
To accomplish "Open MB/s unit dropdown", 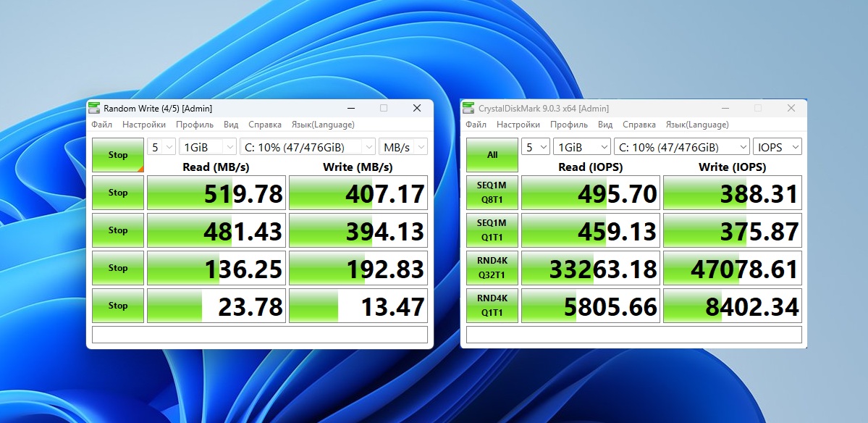I will click(x=403, y=147).
